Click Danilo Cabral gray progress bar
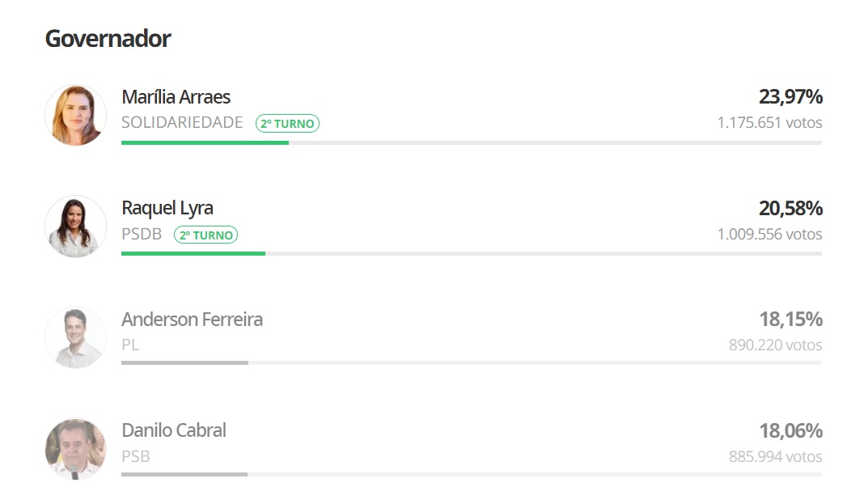Screen dimensions: 847x504 tap(184, 474)
